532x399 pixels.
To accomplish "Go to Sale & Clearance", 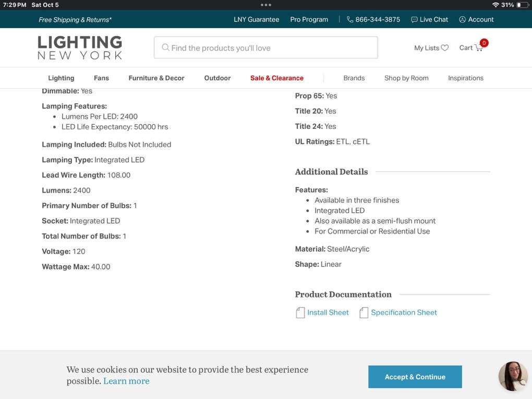I will (x=277, y=78).
